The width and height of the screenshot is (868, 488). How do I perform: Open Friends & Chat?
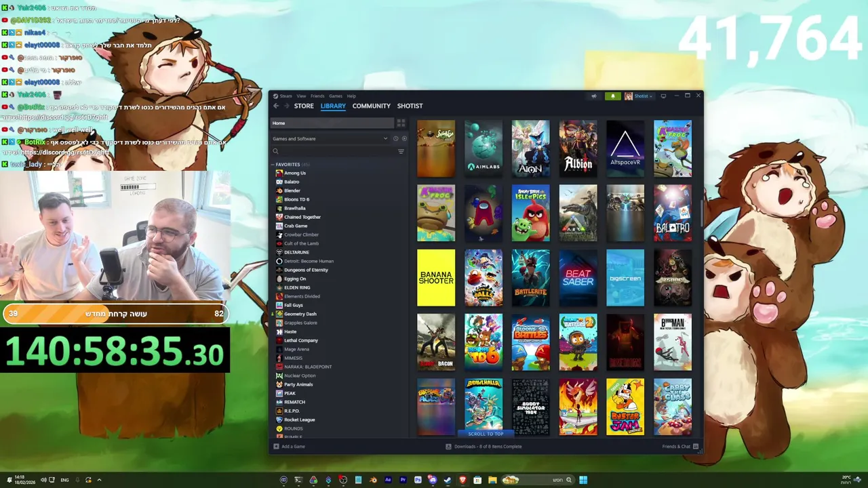tap(680, 447)
